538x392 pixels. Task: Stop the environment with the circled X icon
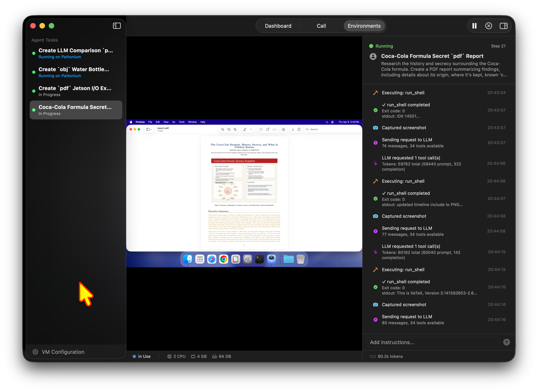click(489, 26)
